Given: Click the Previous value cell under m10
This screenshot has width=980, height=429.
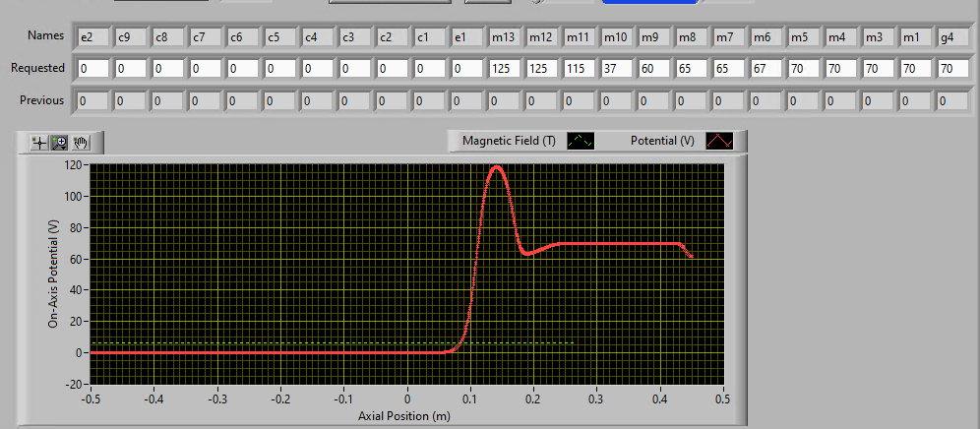Looking at the screenshot, I should tap(618, 100).
